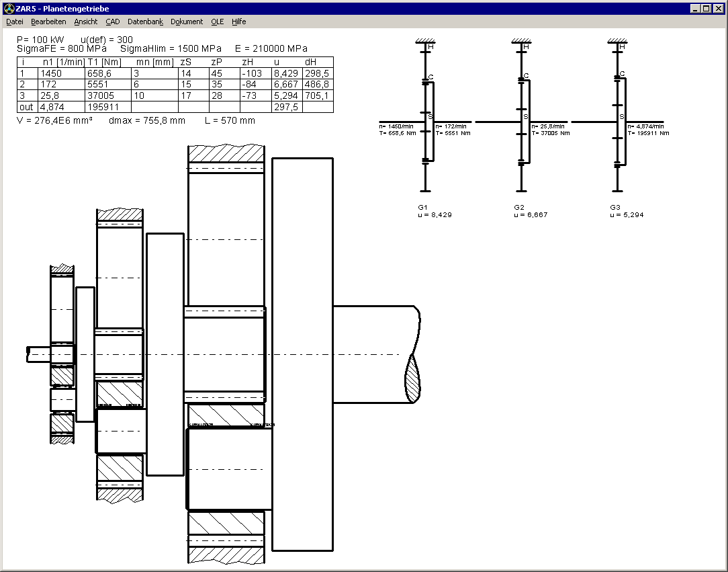Open the Datei menu
The image size is (728, 572).
[x=14, y=22]
